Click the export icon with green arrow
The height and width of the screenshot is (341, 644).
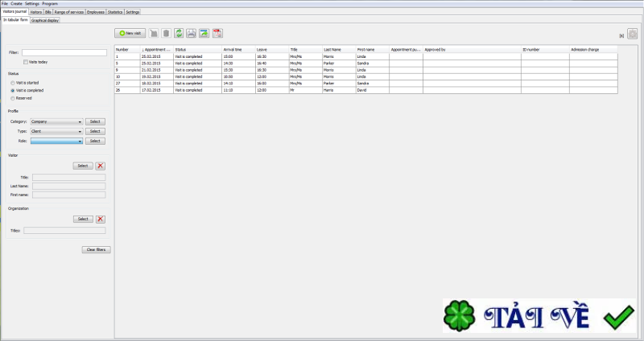click(204, 33)
